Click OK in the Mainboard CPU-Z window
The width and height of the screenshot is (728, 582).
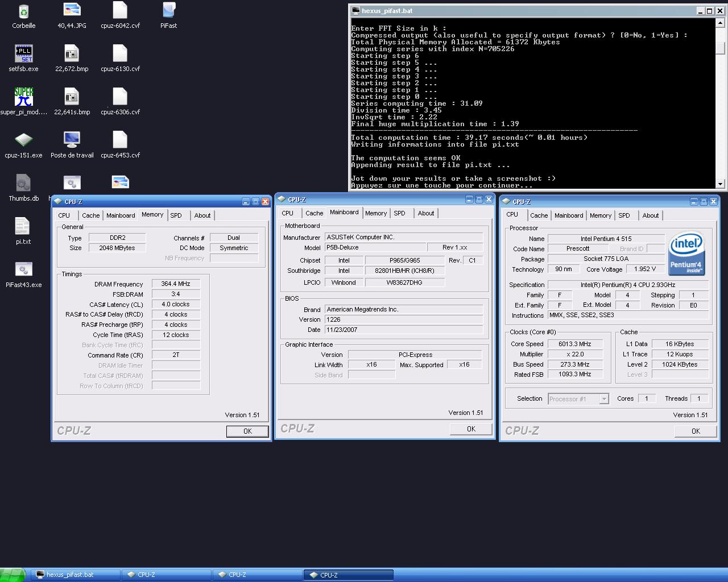[x=471, y=429]
